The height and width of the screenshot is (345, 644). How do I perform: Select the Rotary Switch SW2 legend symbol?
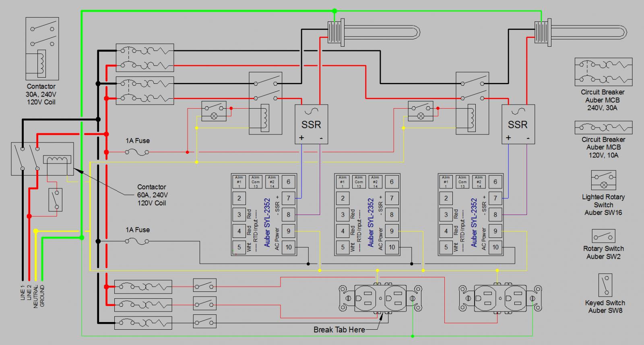point(603,236)
